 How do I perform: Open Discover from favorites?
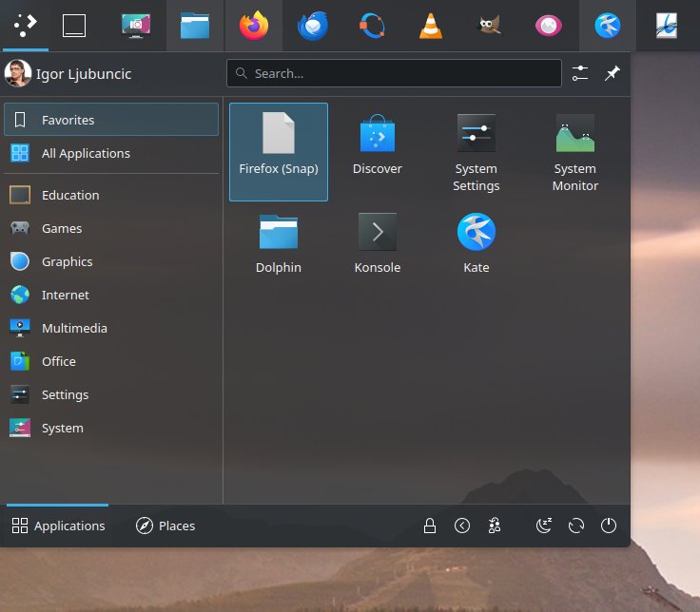(378, 151)
